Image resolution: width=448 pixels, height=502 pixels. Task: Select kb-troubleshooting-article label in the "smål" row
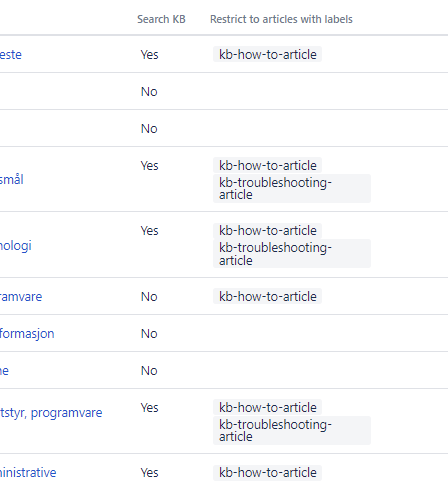[292, 188]
